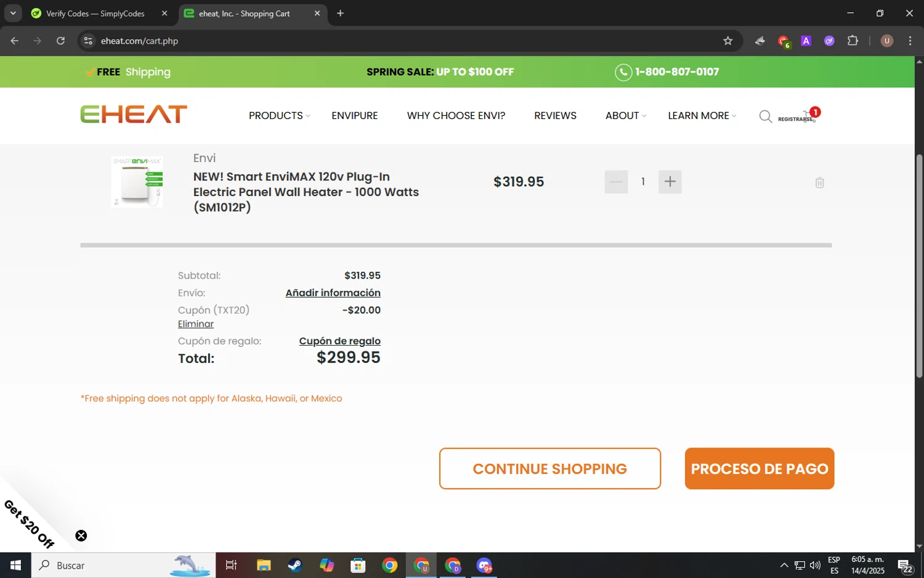Open Windows Start menu
The width and height of the screenshot is (924, 578).
[15, 565]
